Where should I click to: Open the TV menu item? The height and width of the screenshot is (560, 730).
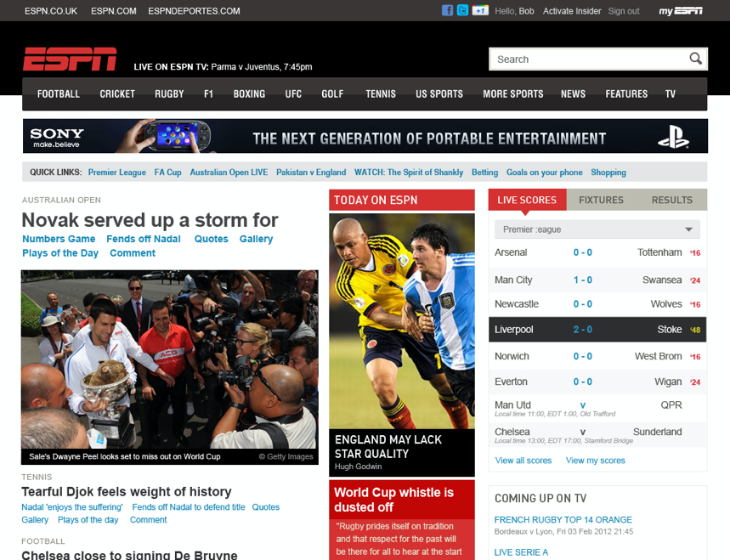click(671, 94)
